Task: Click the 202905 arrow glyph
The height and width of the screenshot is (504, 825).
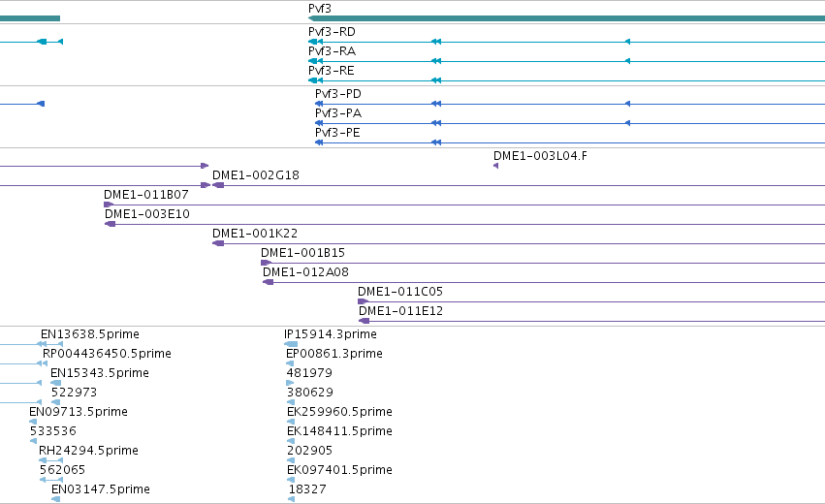Action: pos(291,460)
